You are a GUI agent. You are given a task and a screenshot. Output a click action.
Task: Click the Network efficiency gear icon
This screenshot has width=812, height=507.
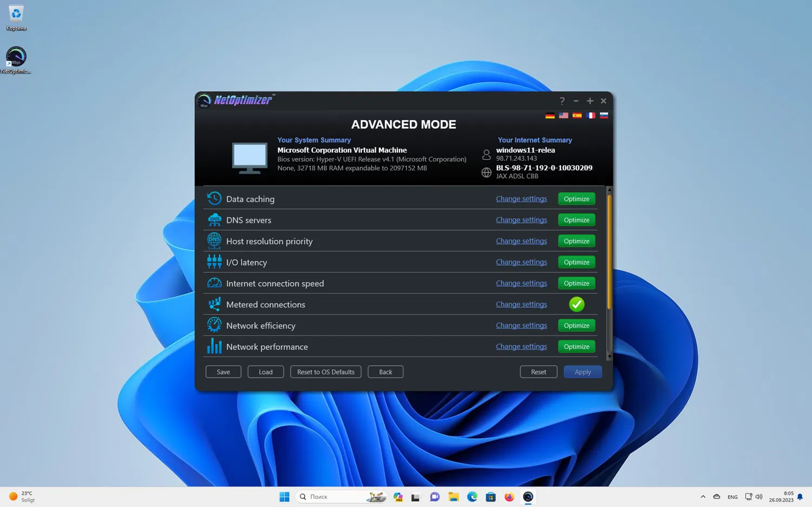(x=214, y=325)
